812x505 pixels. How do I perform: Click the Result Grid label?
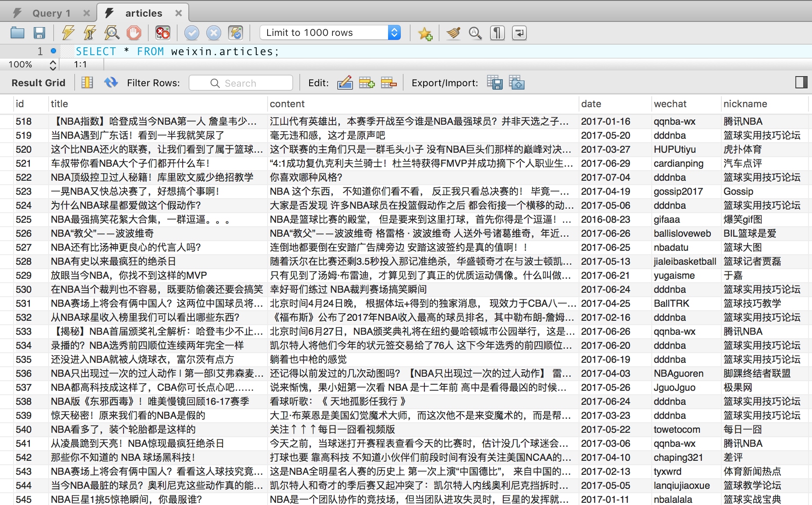[39, 83]
